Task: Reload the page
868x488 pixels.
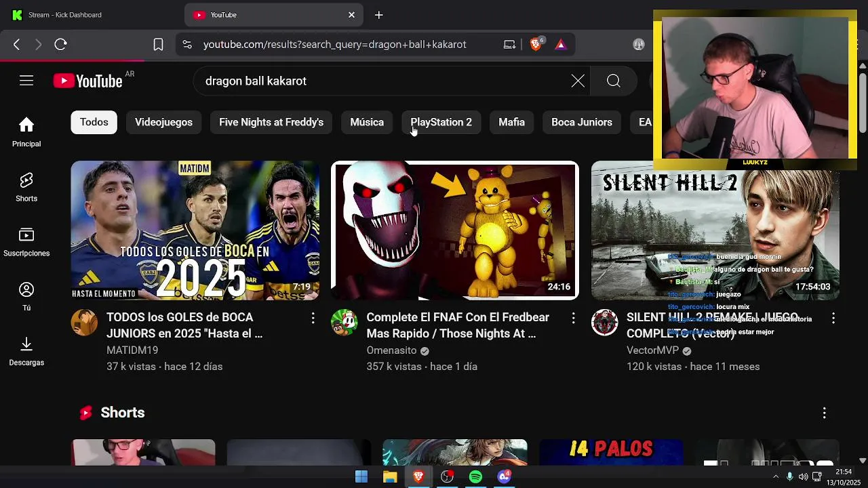Action: point(60,44)
